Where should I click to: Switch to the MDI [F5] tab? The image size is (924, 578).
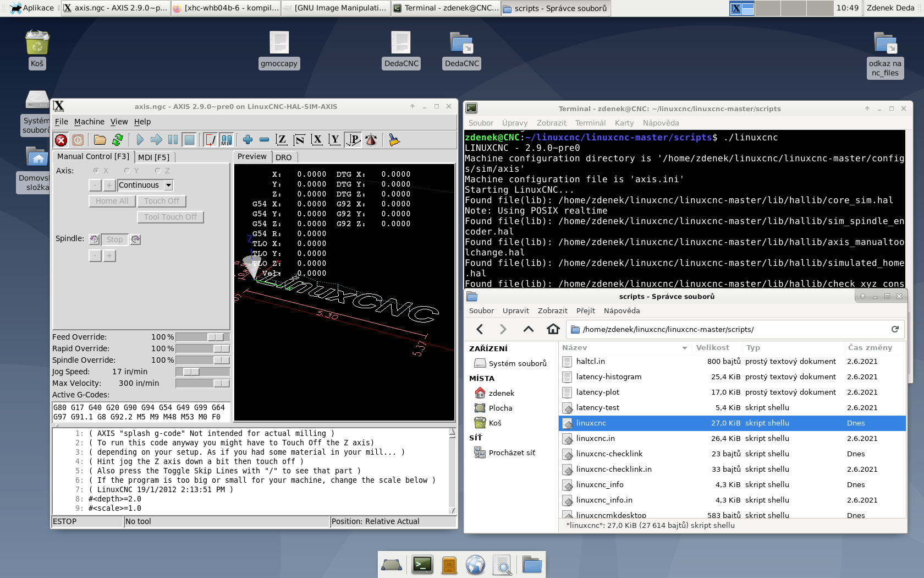point(153,157)
